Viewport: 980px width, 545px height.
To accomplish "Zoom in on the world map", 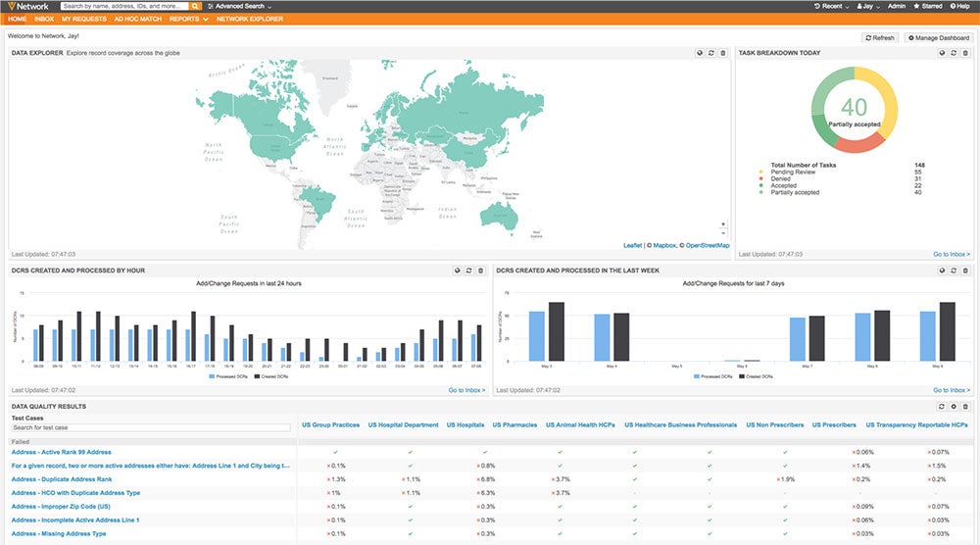I will pos(723,223).
